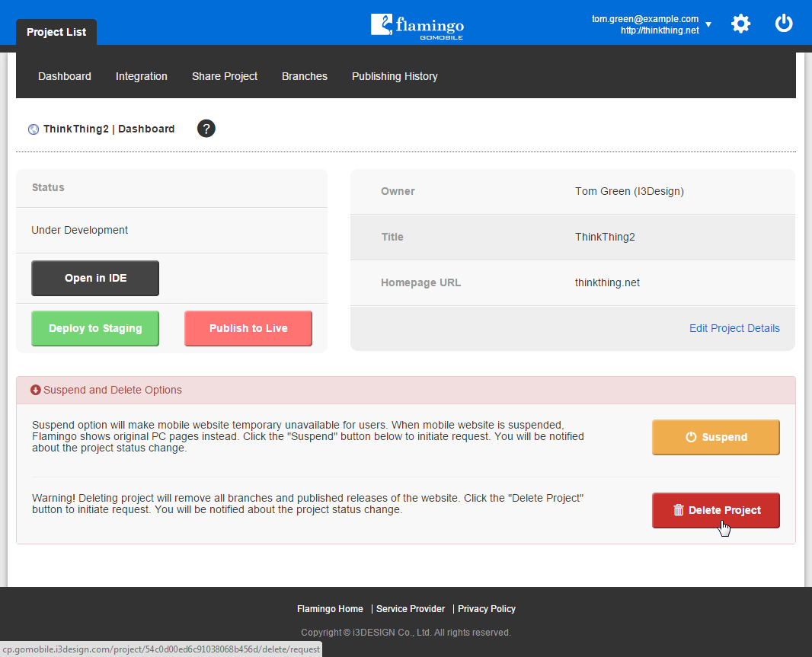Click the globe icon beside ThinkThing2
Viewport: 812px width, 657px height.
(x=34, y=129)
